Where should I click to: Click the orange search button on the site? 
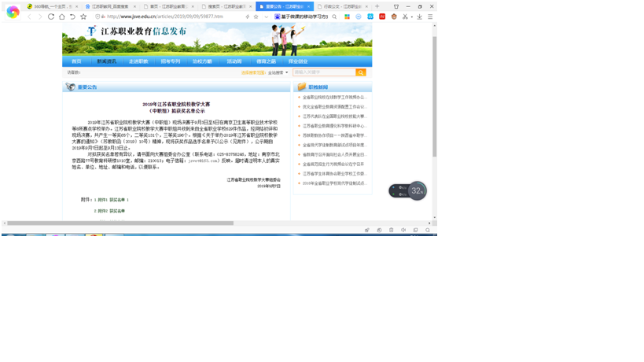(361, 72)
